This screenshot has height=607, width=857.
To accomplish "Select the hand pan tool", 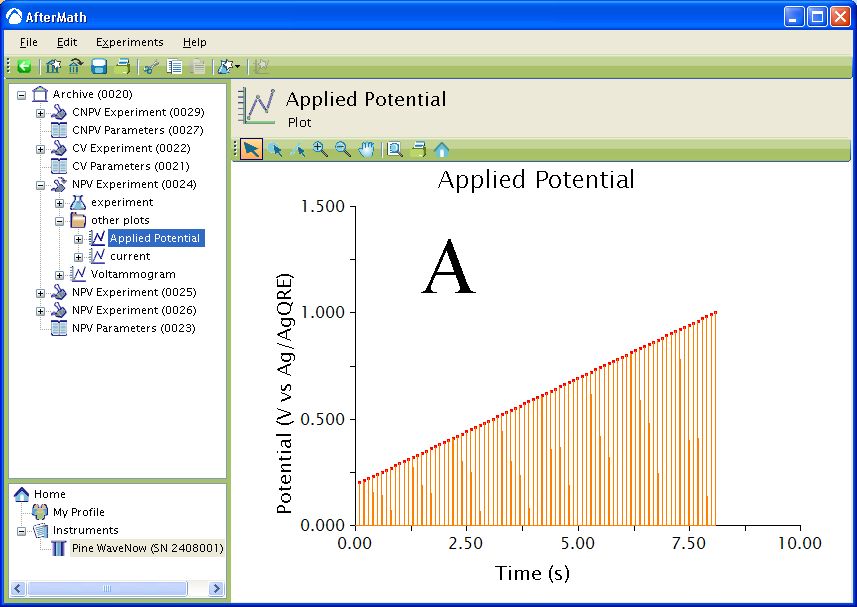I will 367,149.
